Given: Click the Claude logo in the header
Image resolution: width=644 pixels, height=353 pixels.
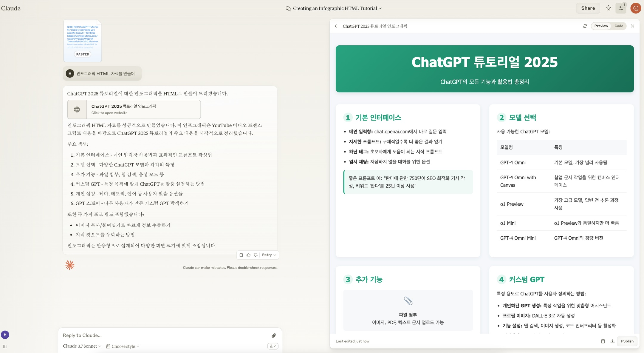Looking at the screenshot, I should [11, 8].
